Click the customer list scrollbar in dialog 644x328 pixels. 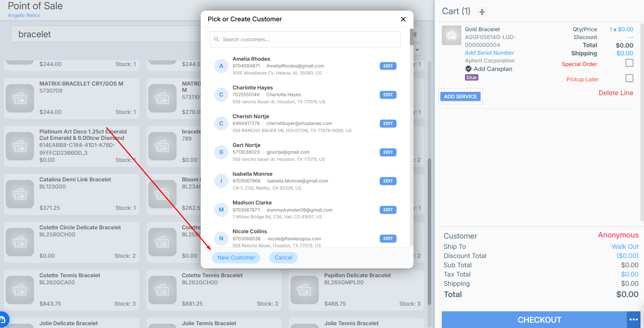pos(411,37)
